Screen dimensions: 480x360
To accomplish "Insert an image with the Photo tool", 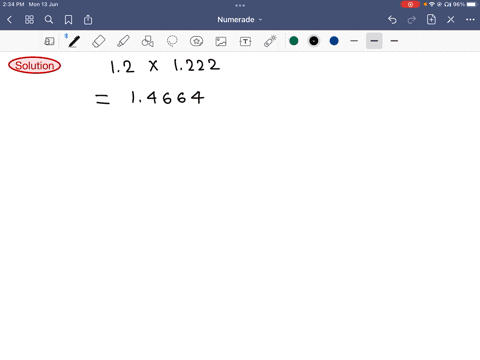I will coord(221,41).
